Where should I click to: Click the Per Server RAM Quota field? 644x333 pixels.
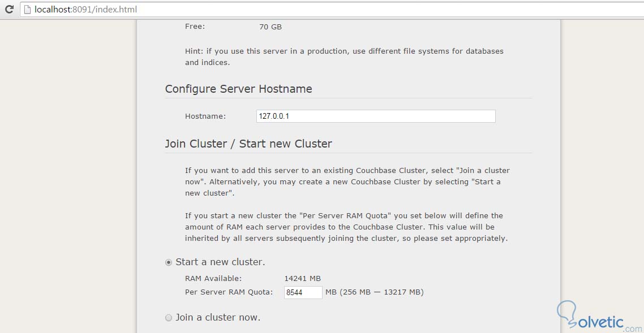coord(303,292)
